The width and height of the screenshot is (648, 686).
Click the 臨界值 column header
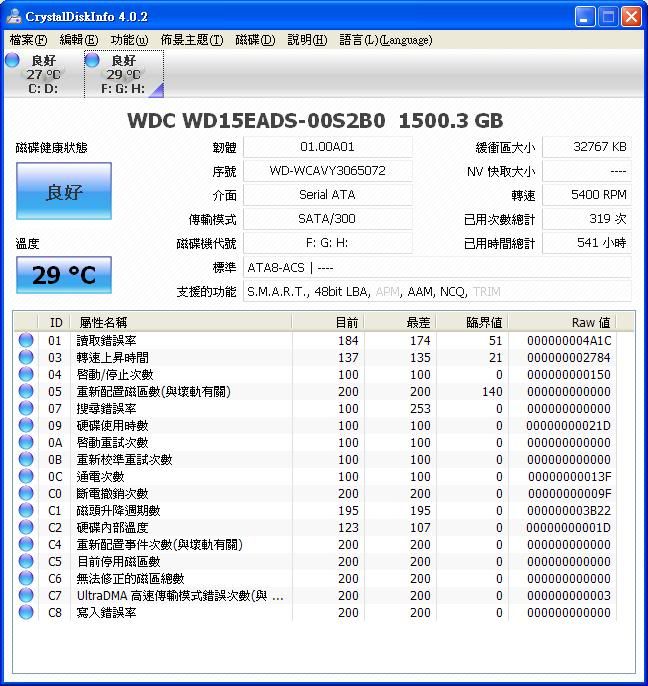click(485, 322)
